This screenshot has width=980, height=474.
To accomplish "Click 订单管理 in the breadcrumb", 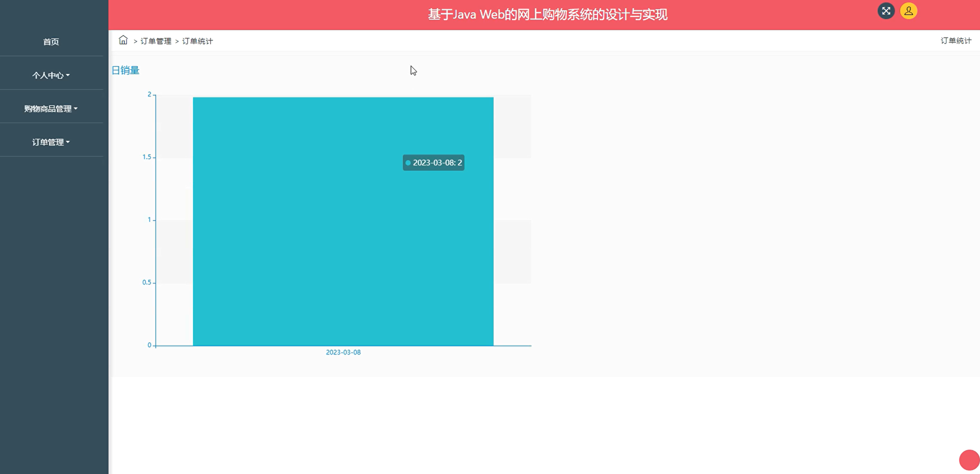I will pyautogui.click(x=156, y=41).
